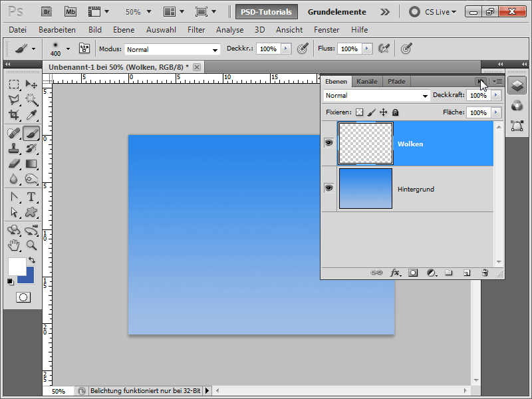Toggle lock position of layer
This screenshot has height=399, width=532.
point(384,112)
